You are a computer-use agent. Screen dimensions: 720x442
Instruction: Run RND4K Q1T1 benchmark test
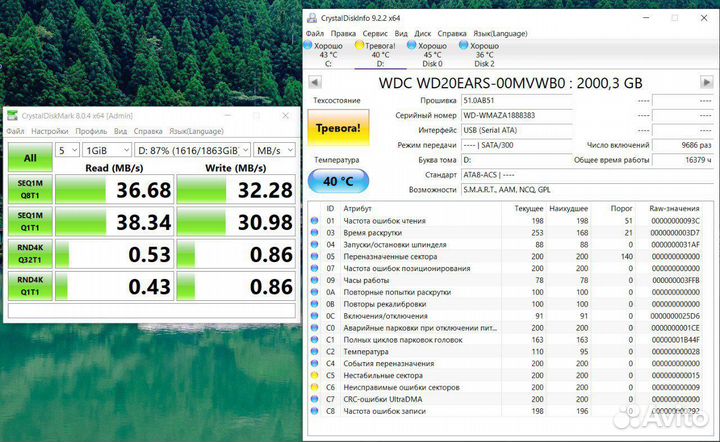point(30,285)
